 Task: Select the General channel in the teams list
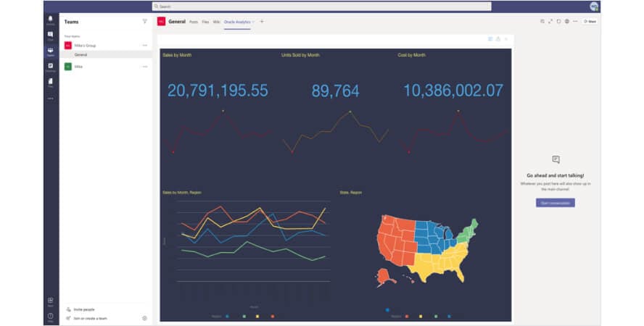click(81, 54)
